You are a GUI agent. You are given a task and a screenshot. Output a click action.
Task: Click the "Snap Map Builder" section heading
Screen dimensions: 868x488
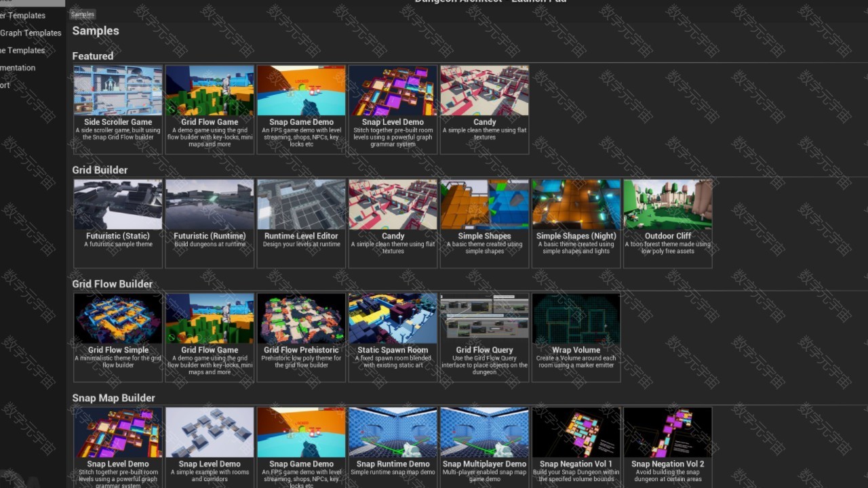(113, 397)
